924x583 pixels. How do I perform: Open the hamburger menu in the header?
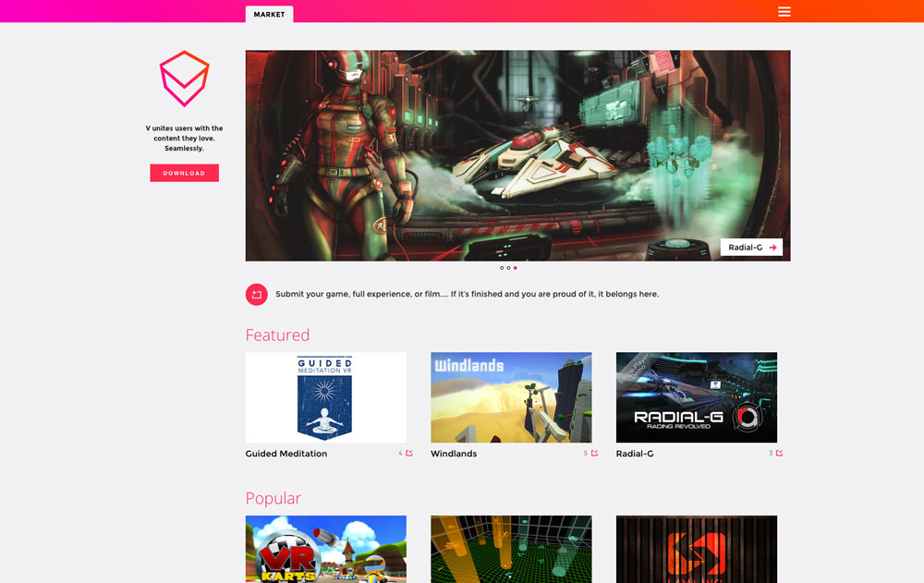[x=784, y=12]
